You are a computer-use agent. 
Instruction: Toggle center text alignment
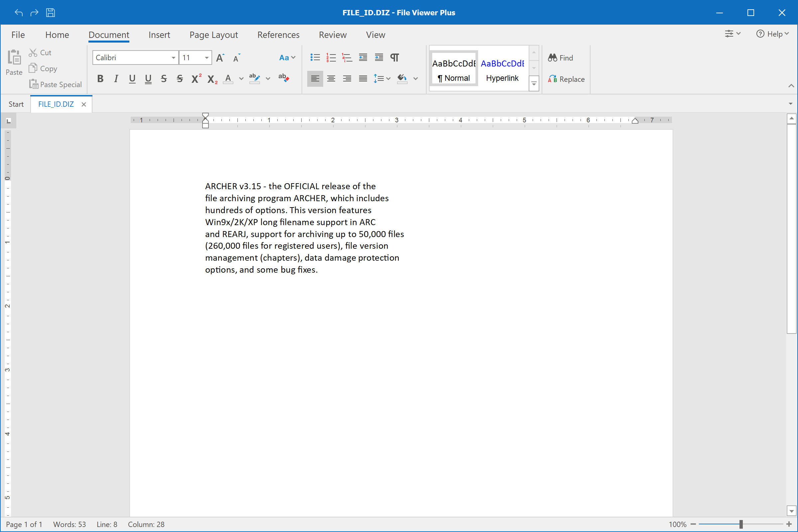tap(331, 79)
